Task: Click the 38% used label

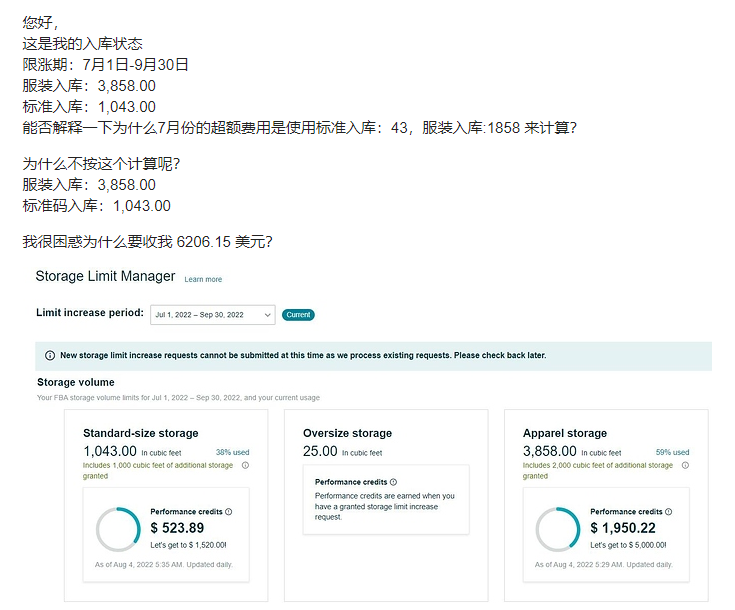Action: [232, 452]
